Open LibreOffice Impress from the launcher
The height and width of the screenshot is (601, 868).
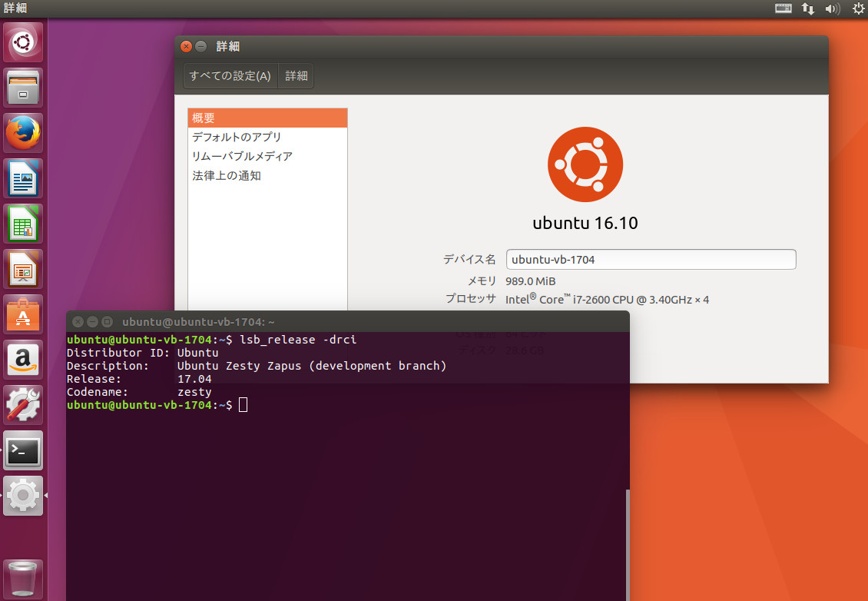tap(23, 268)
